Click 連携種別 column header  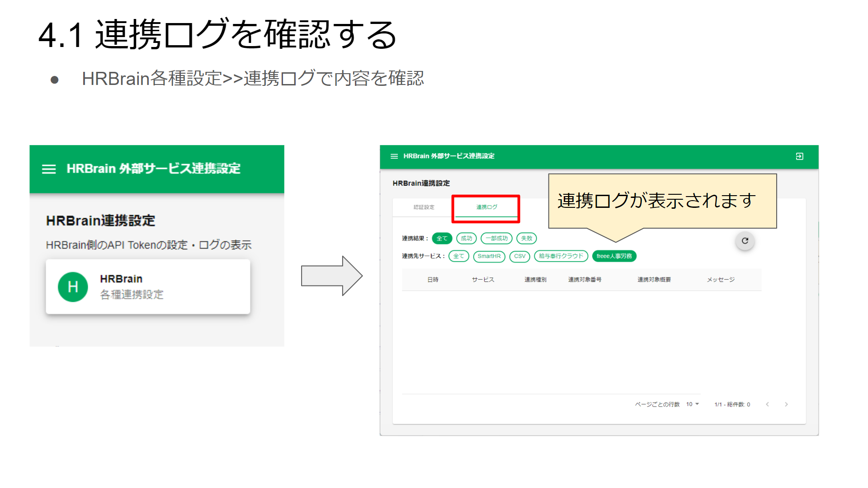coord(535,280)
